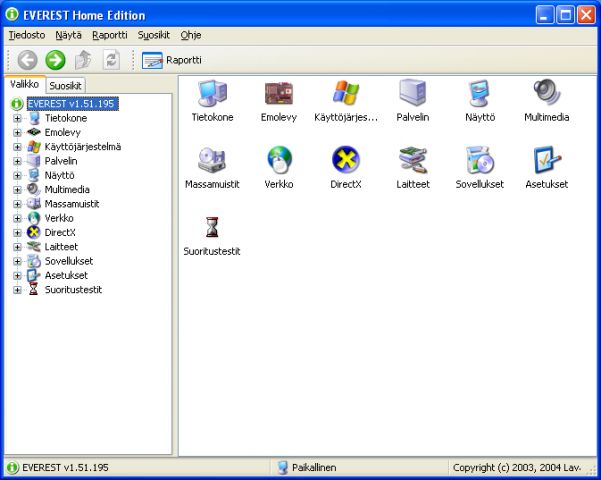This screenshot has width=601, height=480.
Task: Expand the Käyttöjärjestelmä tree node
Action: 17,147
